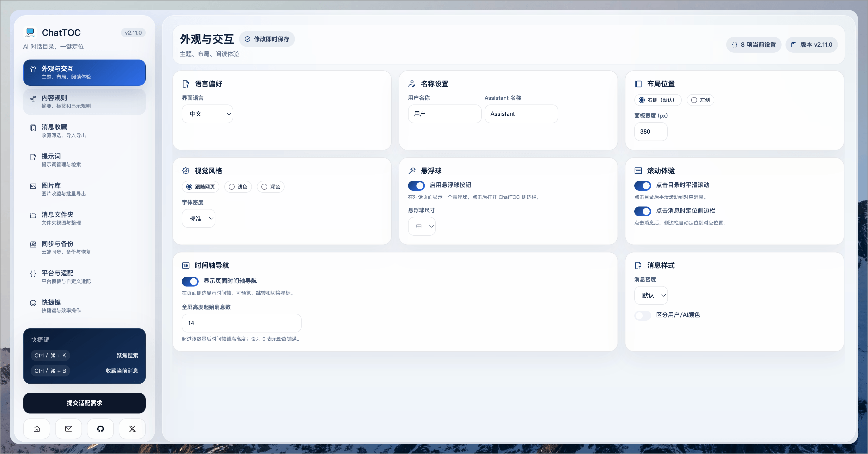Click the timeline navigation icon
868x454 pixels.
tap(186, 266)
